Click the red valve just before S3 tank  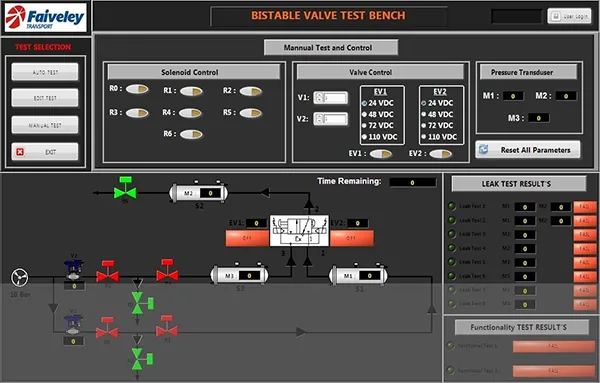tap(167, 270)
